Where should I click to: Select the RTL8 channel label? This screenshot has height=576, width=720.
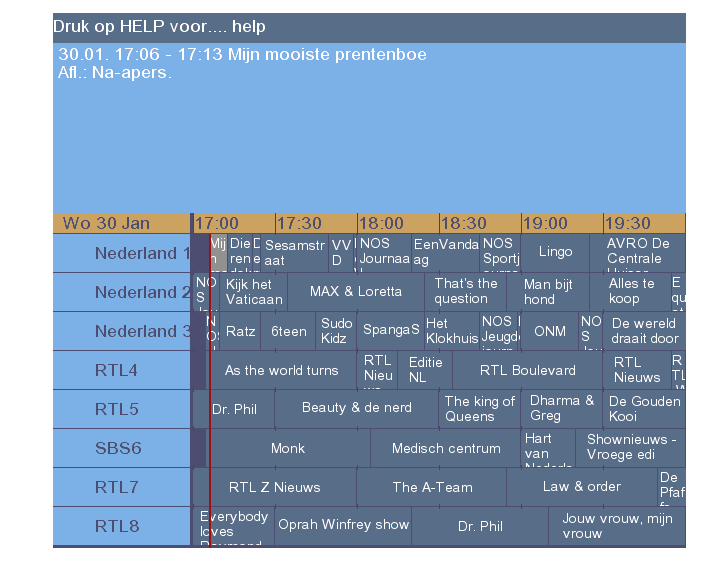(x=122, y=526)
